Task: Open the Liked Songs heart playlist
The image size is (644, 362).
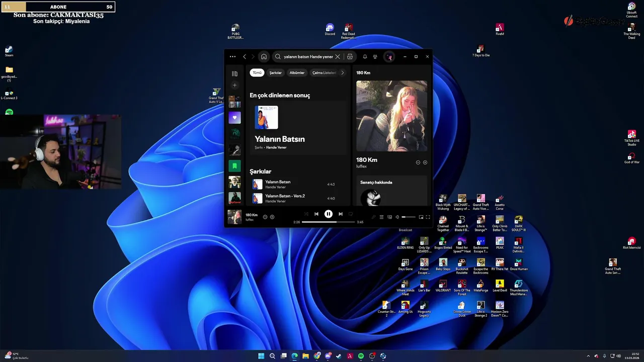Action: [x=234, y=118]
